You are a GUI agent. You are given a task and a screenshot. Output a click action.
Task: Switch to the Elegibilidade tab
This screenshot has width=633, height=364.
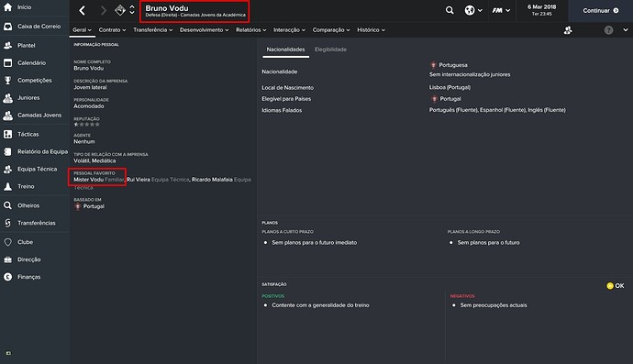(330, 50)
